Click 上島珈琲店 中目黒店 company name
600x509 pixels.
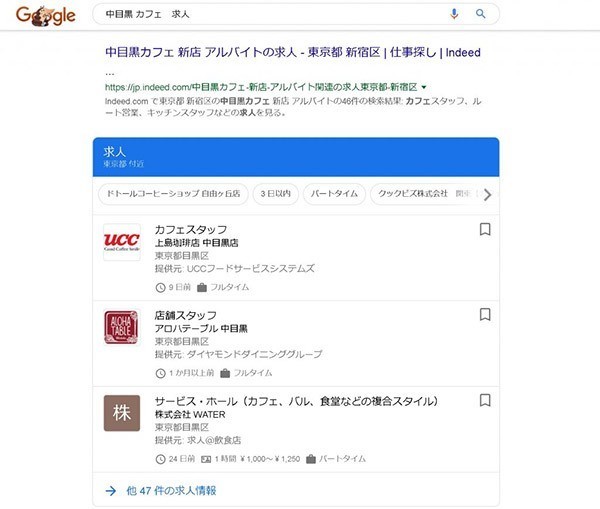[x=196, y=243]
